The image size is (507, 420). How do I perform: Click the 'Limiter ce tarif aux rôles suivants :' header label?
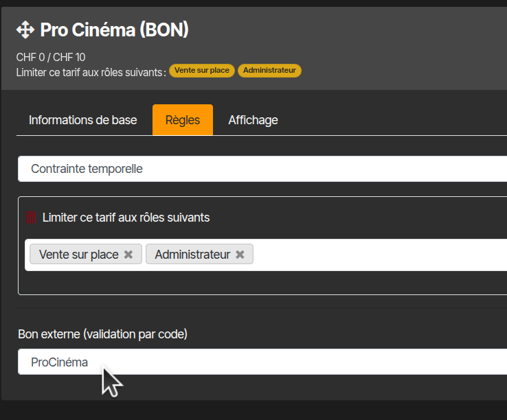point(91,72)
